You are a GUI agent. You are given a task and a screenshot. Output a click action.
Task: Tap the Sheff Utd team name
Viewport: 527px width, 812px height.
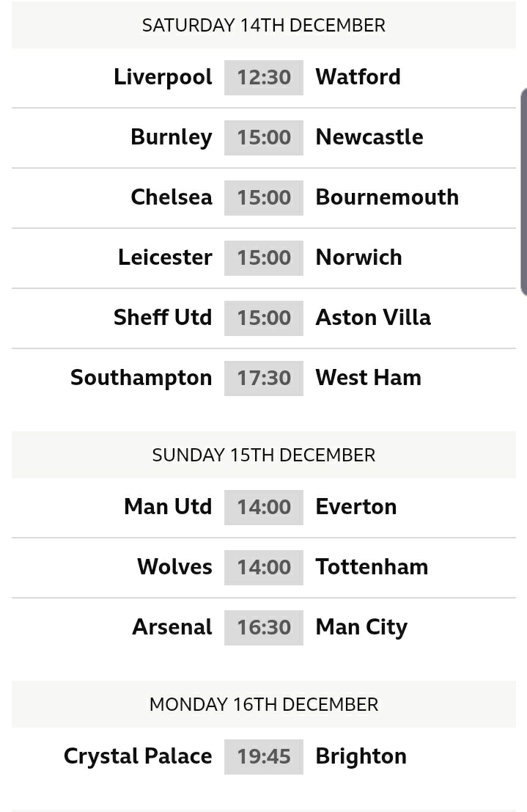pos(163,318)
